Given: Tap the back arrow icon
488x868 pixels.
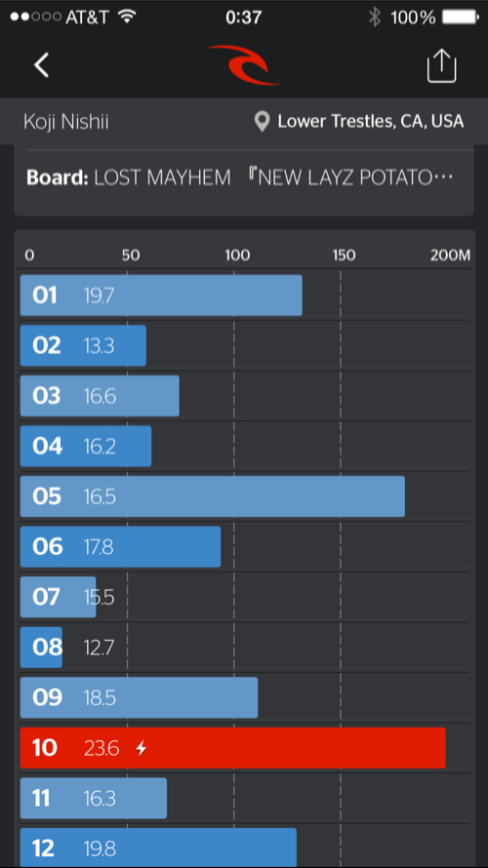Looking at the screenshot, I should click(x=42, y=65).
